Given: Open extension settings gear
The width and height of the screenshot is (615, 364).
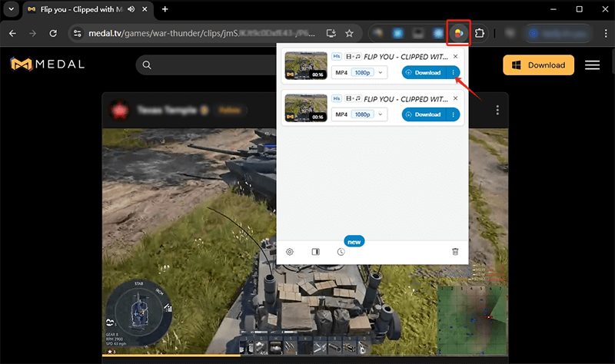Looking at the screenshot, I should (x=290, y=252).
